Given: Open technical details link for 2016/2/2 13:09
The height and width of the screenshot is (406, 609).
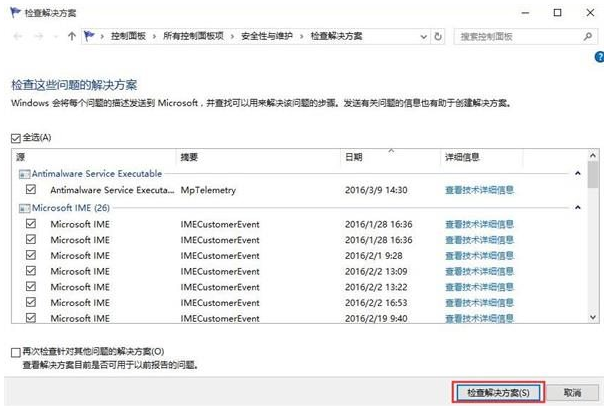Looking at the screenshot, I should click(x=479, y=271).
